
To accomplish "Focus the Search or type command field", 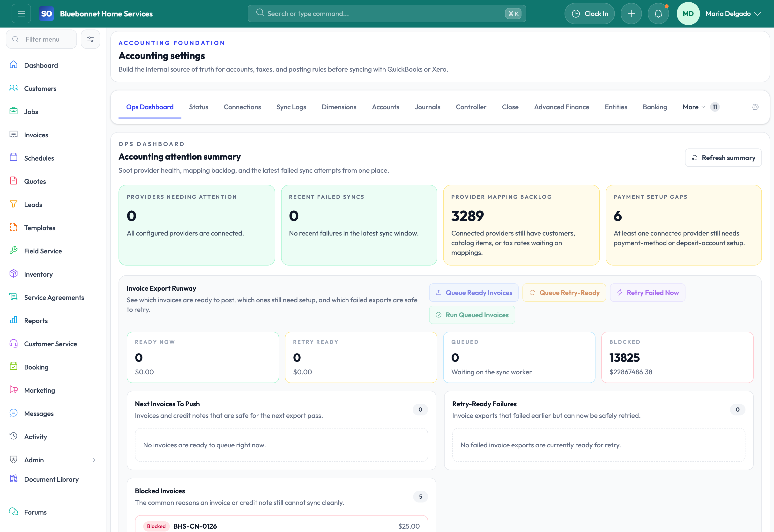I will coord(387,14).
